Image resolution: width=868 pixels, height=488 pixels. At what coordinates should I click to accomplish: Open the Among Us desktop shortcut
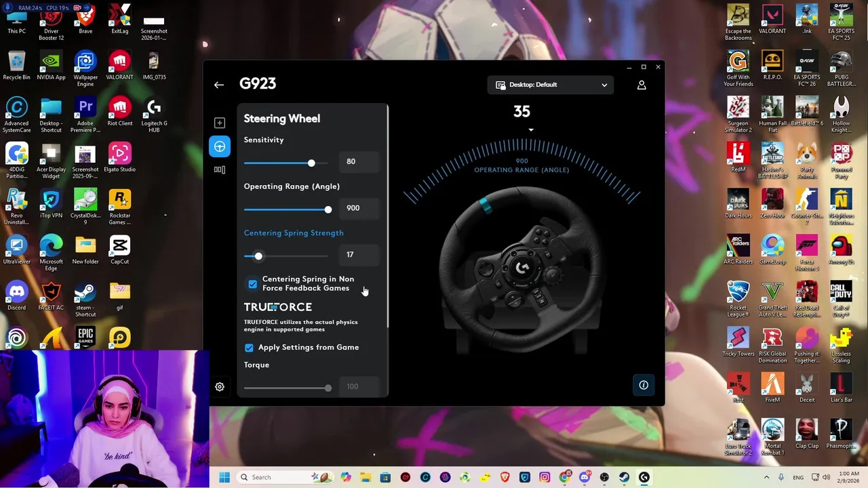pos(841,250)
